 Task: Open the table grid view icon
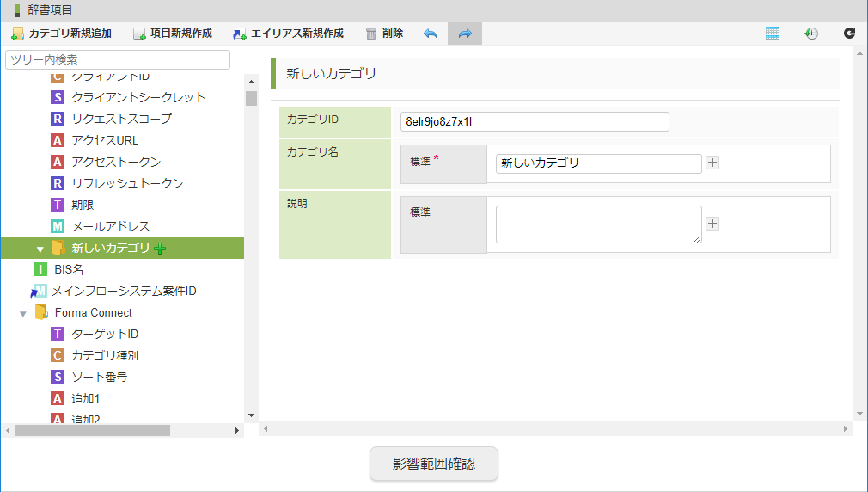click(773, 34)
